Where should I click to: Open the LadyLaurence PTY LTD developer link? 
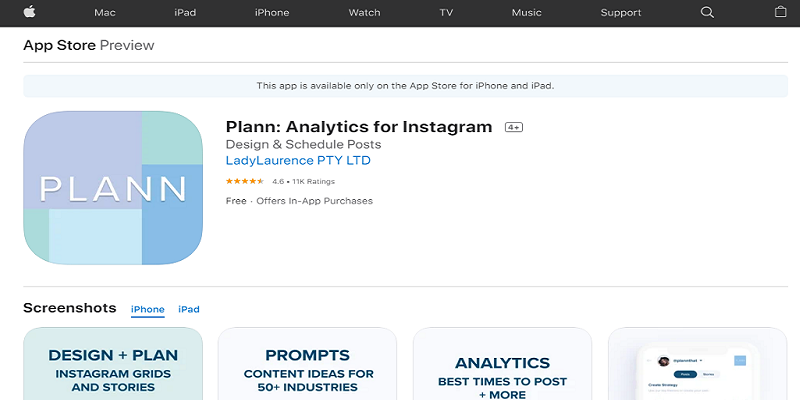coord(298,160)
